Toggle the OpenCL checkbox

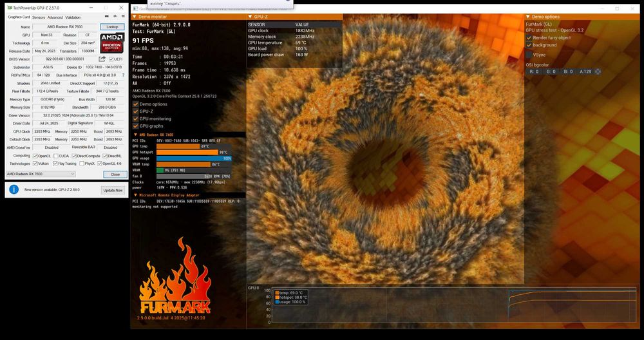click(x=35, y=156)
